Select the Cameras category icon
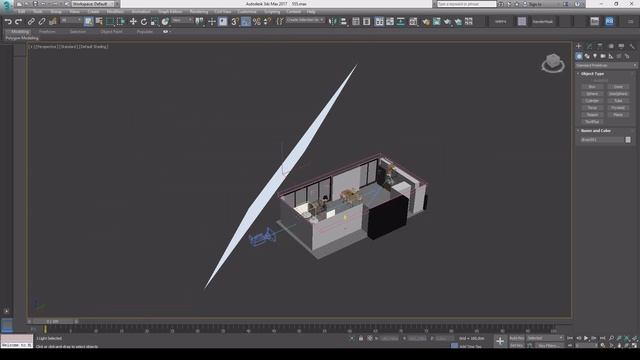The height and width of the screenshot is (360, 640). (603, 56)
